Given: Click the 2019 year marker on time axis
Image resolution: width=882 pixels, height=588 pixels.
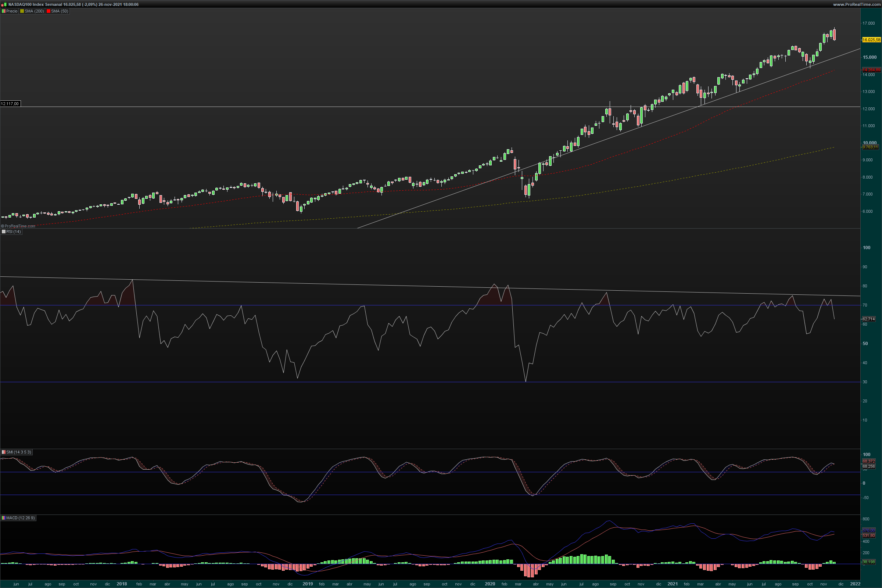Looking at the screenshot, I should pyautogui.click(x=308, y=584).
